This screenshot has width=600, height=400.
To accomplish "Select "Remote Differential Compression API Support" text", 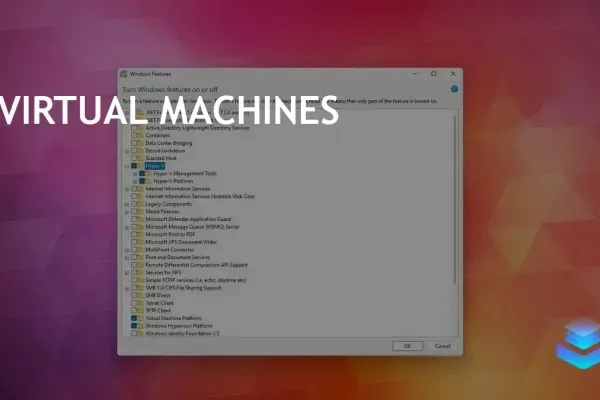I will tap(196, 265).
